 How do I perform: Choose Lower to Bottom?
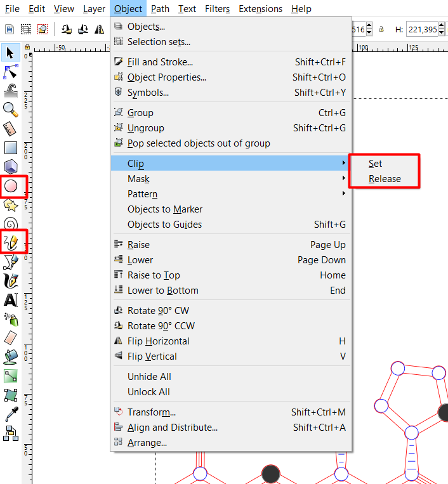[x=231, y=291]
